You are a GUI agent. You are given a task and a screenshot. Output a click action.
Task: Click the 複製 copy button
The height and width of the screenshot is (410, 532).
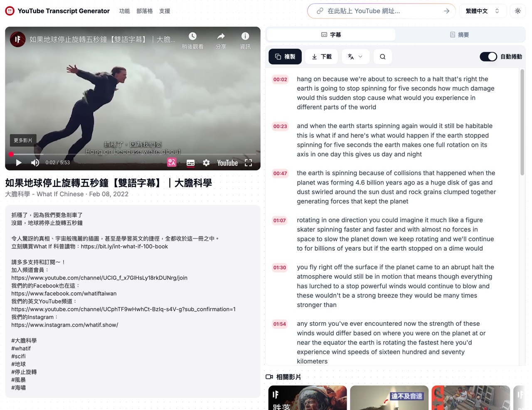pyautogui.click(x=285, y=57)
